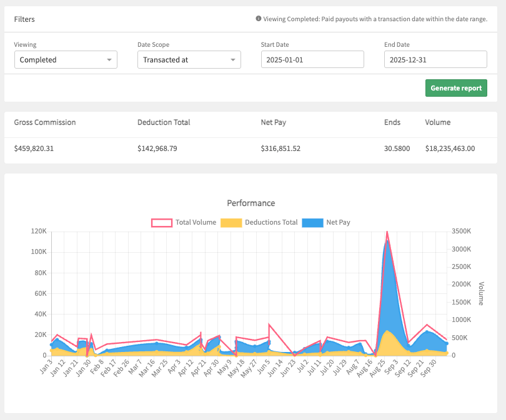Click the Volume column header
Viewport: 506px width, 420px height.
[437, 122]
